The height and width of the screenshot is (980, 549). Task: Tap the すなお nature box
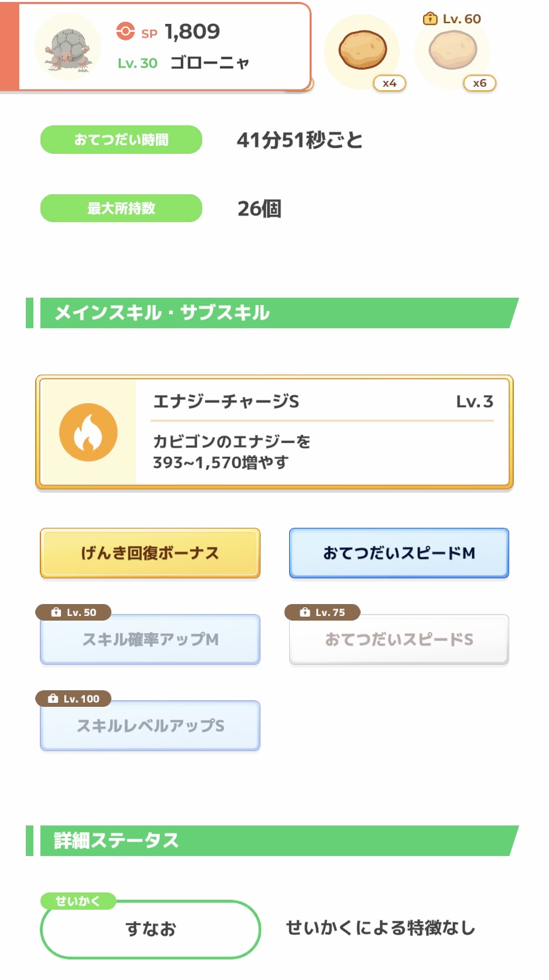[151, 930]
